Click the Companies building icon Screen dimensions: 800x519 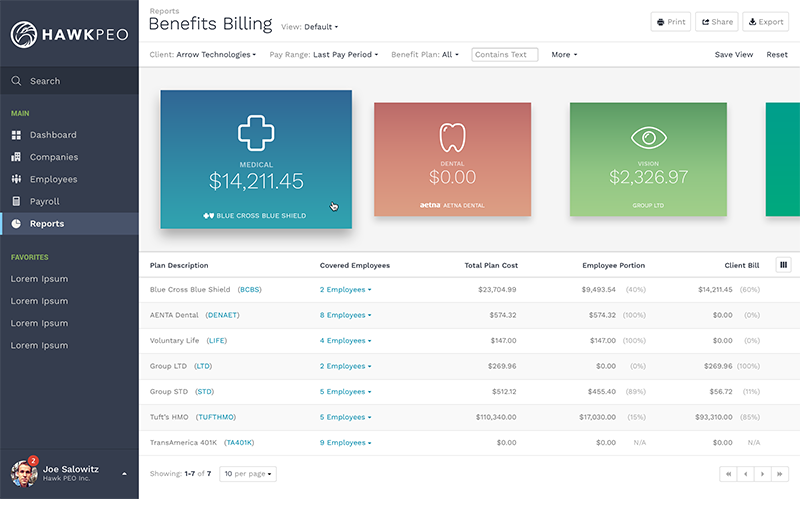click(x=16, y=157)
